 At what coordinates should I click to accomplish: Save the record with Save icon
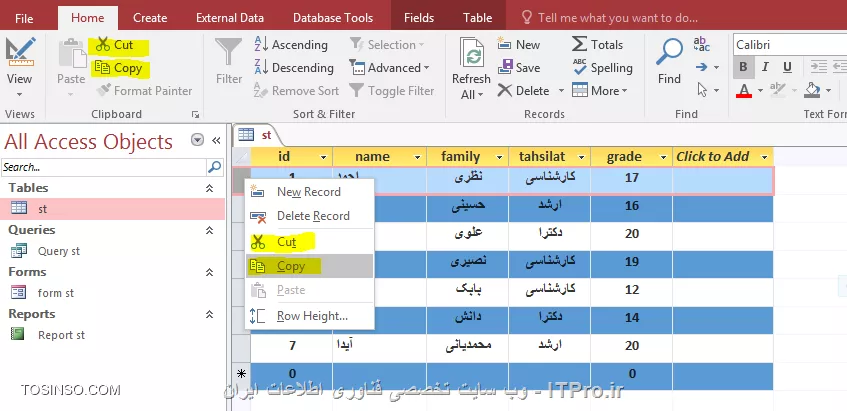click(x=505, y=68)
